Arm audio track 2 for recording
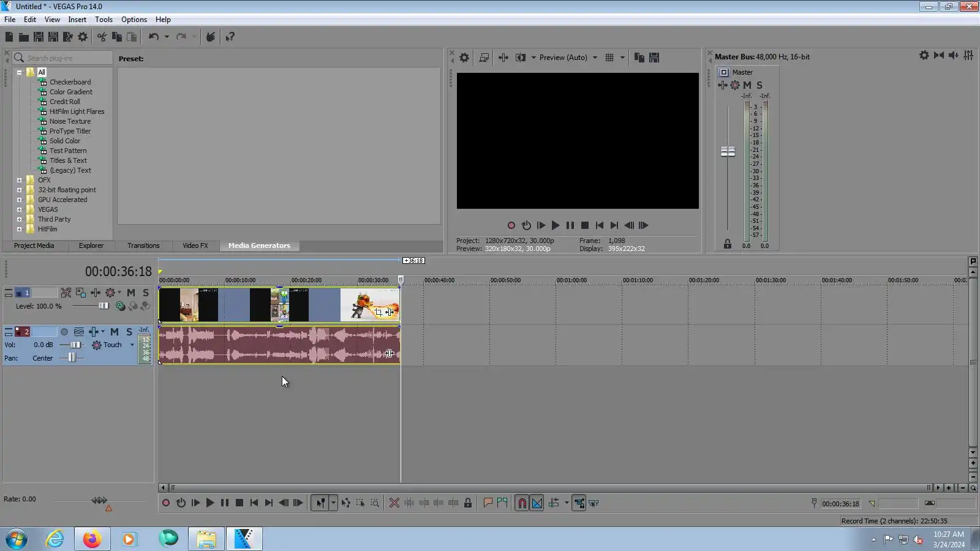This screenshot has width=980, height=551. click(x=64, y=332)
